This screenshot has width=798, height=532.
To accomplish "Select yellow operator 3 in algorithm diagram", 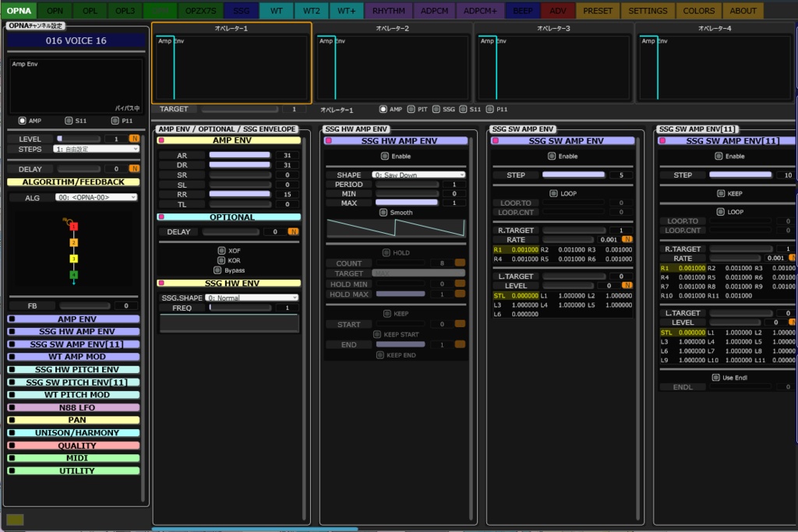I will pos(74,259).
